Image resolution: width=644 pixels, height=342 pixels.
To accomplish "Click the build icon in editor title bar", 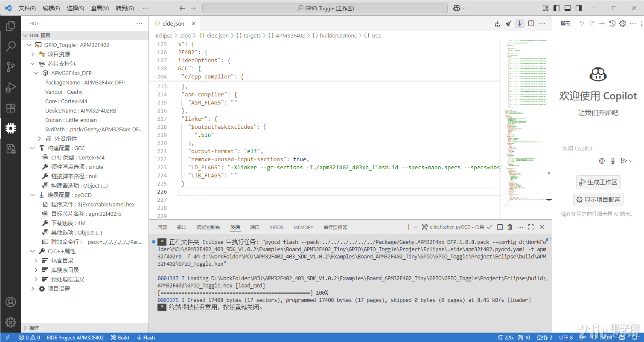I will coord(498,23).
